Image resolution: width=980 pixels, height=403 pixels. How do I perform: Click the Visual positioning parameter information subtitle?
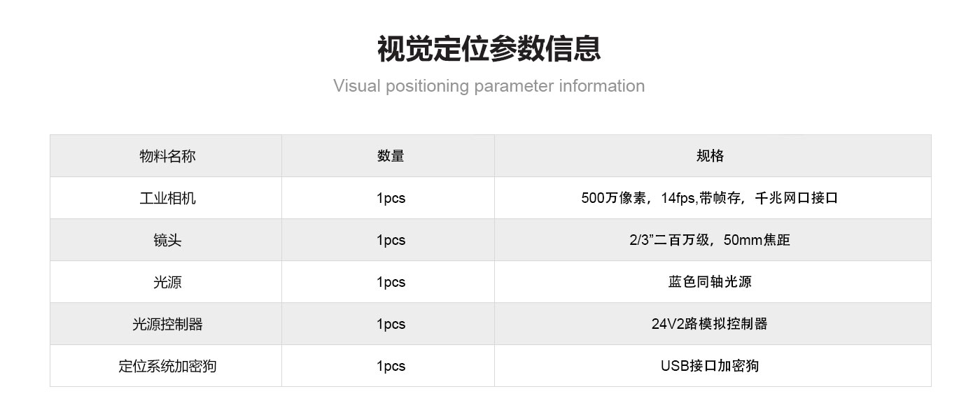pos(489,86)
